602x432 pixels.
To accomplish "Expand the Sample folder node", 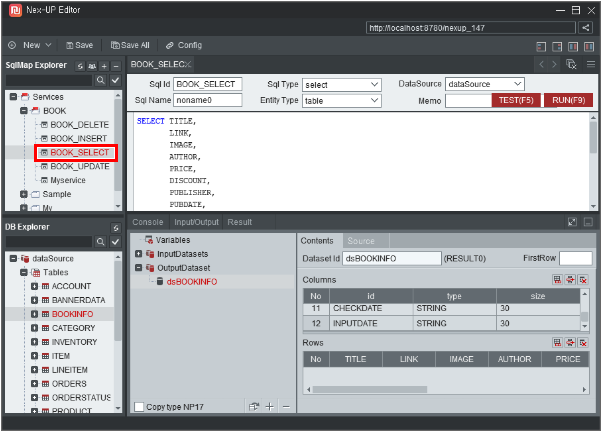I will click(24, 194).
